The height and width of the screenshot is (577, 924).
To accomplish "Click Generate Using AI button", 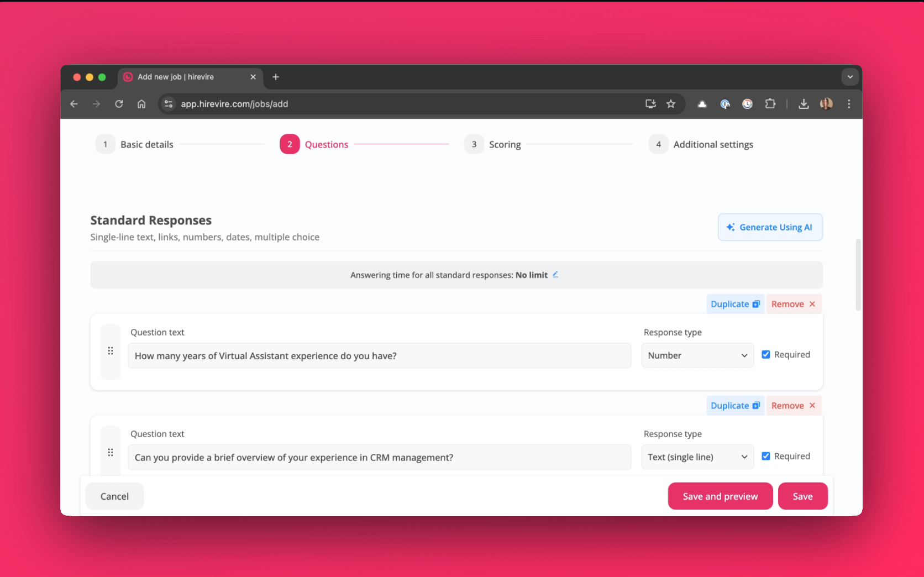I will coord(770,227).
